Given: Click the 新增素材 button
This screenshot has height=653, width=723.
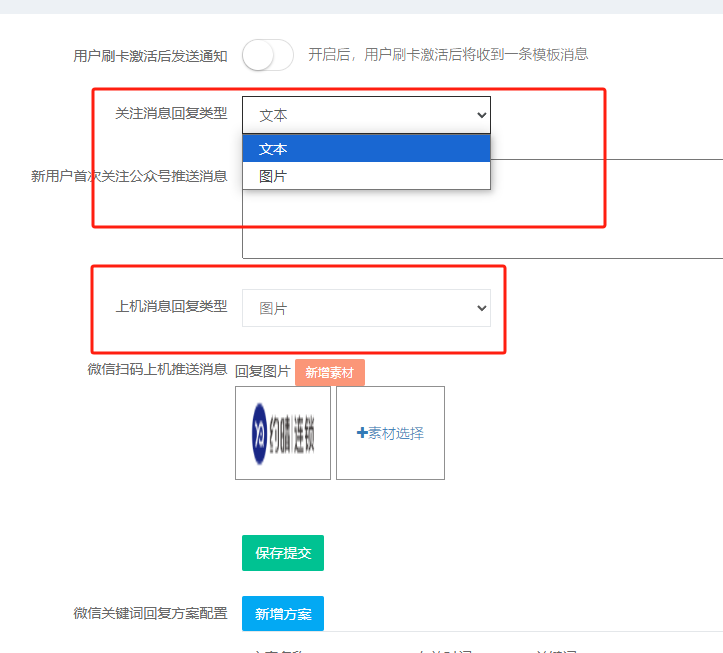Looking at the screenshot, I should coord(330,372).
